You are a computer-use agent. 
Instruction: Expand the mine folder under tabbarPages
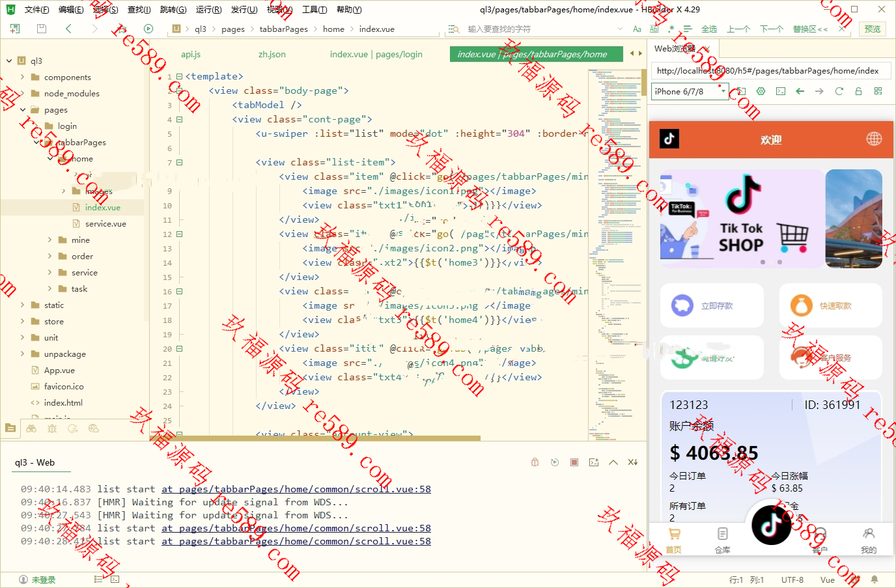[49, 240]
